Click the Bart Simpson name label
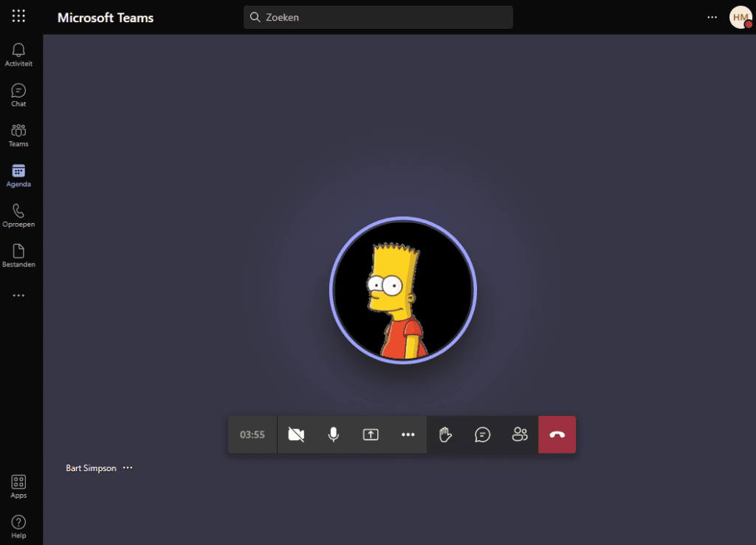Screen dimensions: 756x545 (x=91, y=468)
